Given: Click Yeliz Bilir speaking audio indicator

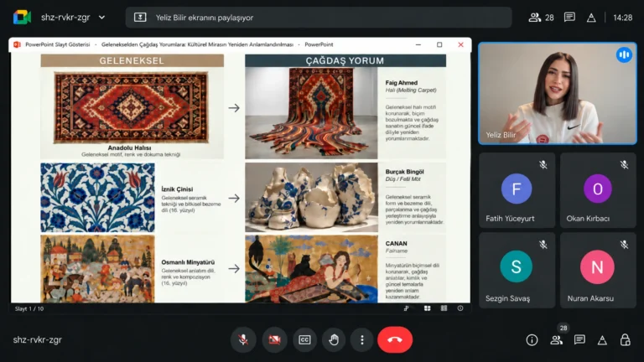Looking at the screenshot, I should pyautogui.click(x=624, y=54).
